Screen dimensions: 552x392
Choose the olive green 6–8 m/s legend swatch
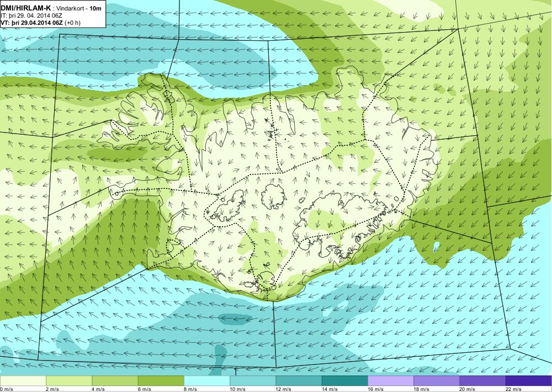click(161, 381)
